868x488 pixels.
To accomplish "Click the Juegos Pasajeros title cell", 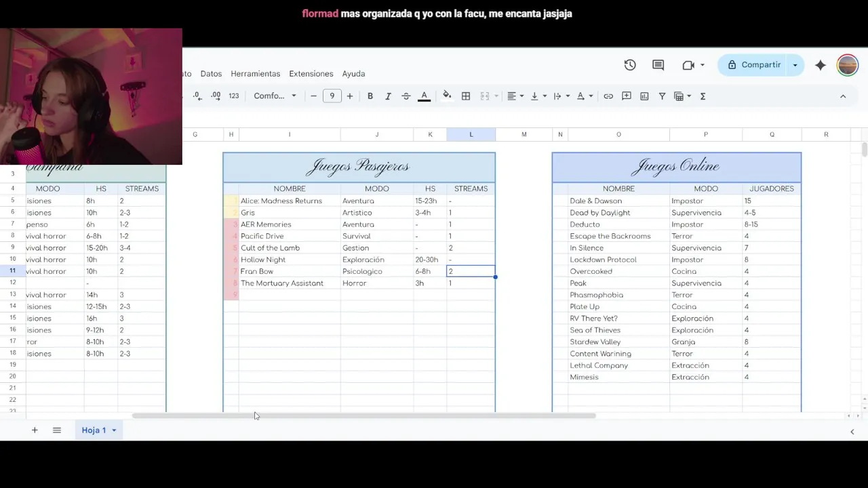I will click(359, 167).
